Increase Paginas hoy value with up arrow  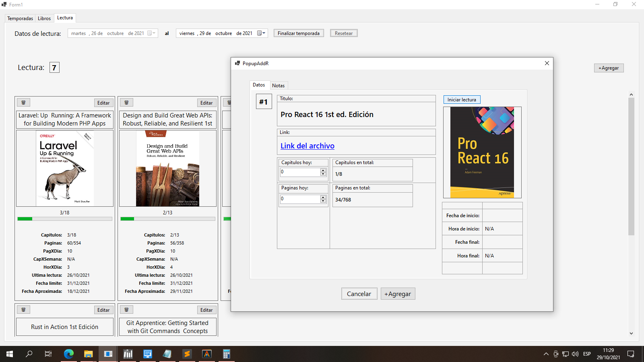click(x=323, y=197)
